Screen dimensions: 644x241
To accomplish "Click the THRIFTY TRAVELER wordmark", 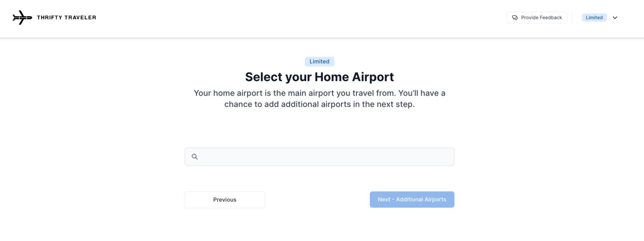I will [x=67, y=18].
